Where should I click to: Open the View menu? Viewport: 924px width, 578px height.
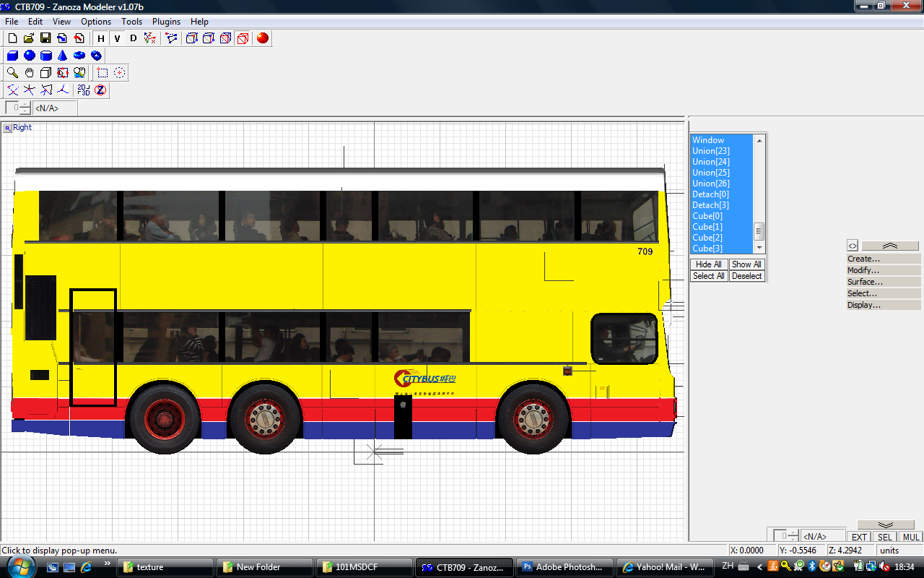click(x=61, y=22)
